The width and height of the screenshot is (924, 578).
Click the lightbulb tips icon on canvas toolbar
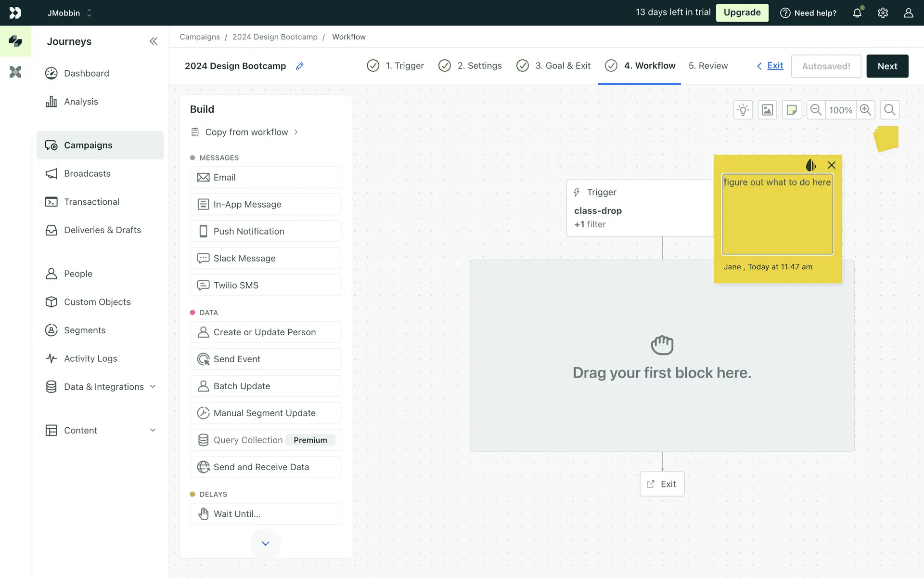[x=743, y=110]
